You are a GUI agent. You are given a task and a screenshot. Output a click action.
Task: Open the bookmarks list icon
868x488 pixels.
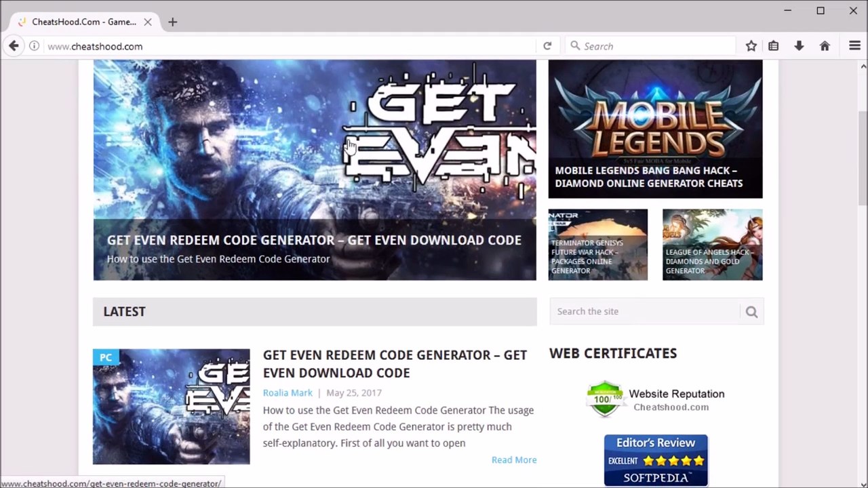click(x=773, y=46)
